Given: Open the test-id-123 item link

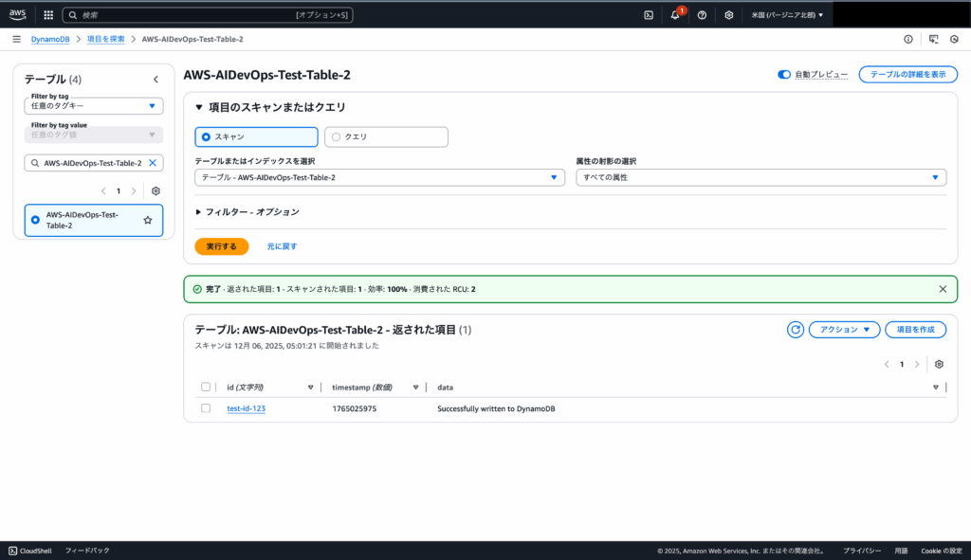Looking at the screenshot, I should tap(246, 408).
